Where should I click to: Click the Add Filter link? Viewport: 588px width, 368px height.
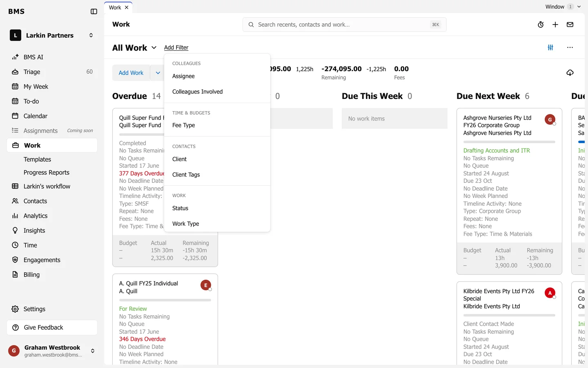[176, 47]
